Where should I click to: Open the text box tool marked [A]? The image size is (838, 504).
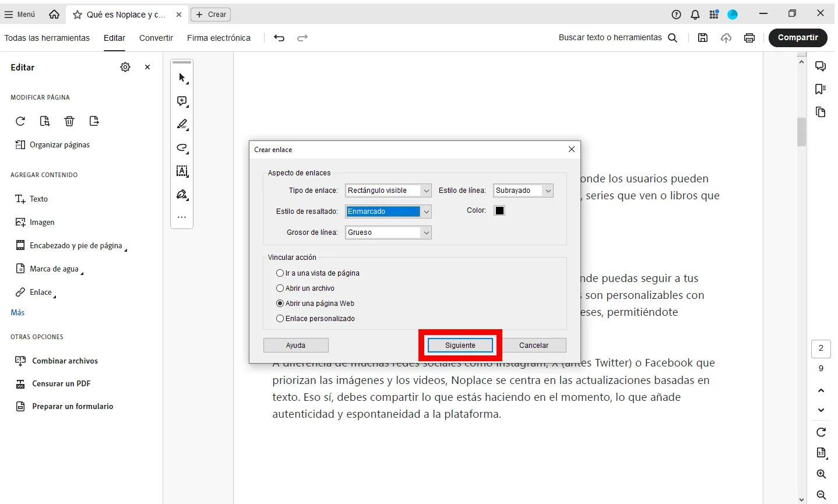pyautogui.click(x=182, y=171)
